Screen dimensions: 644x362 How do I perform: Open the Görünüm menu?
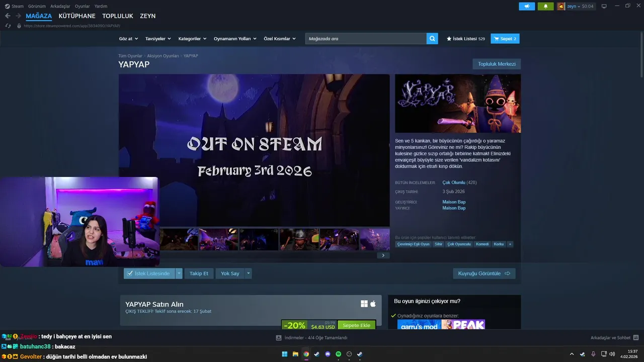[37, 6]
